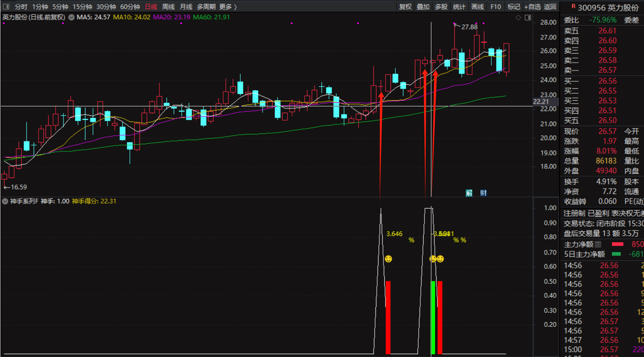
Task: Toggle the left sidebar panel icon
Action: click(6, 7)
